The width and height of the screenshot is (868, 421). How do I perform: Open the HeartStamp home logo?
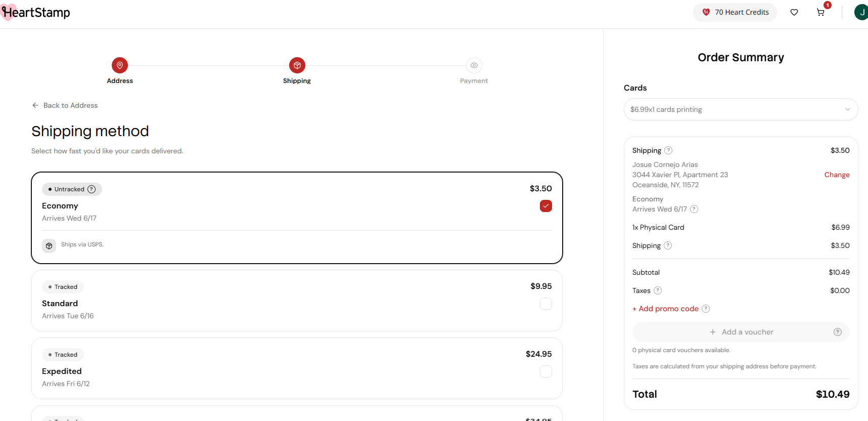point(35,12)
